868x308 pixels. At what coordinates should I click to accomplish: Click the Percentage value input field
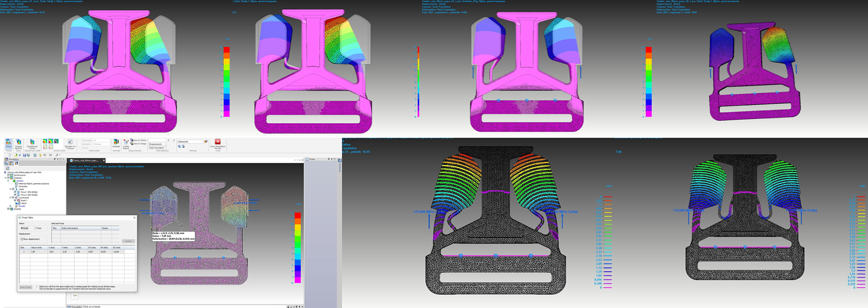coord(101,140)
